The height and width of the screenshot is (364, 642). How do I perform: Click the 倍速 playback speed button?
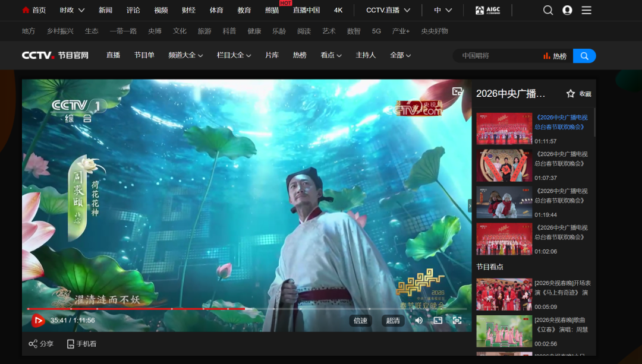pos(360,320)
